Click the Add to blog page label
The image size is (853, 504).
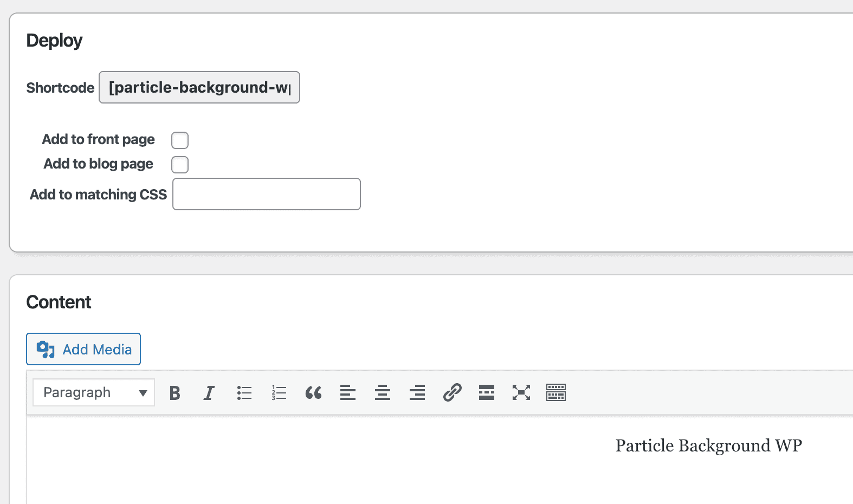99,164
